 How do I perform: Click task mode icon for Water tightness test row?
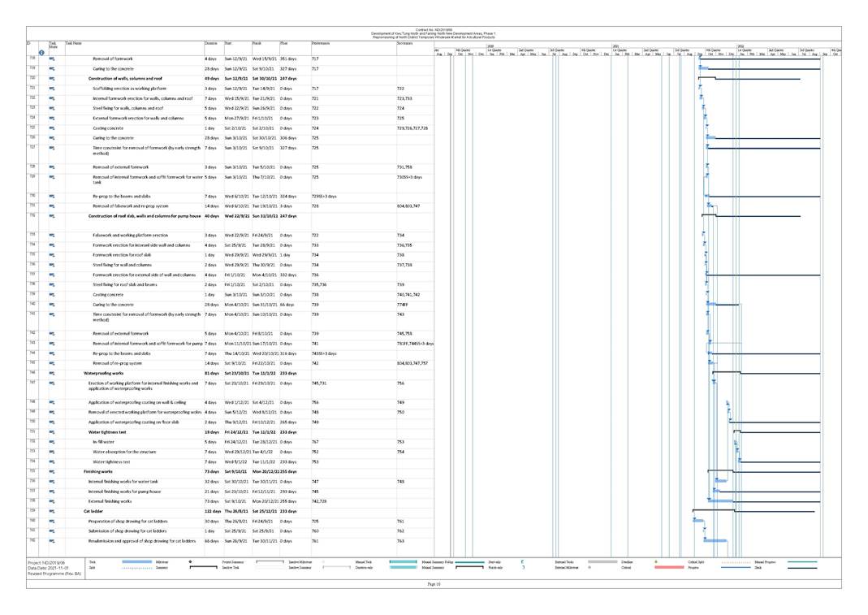click(51, 431)
